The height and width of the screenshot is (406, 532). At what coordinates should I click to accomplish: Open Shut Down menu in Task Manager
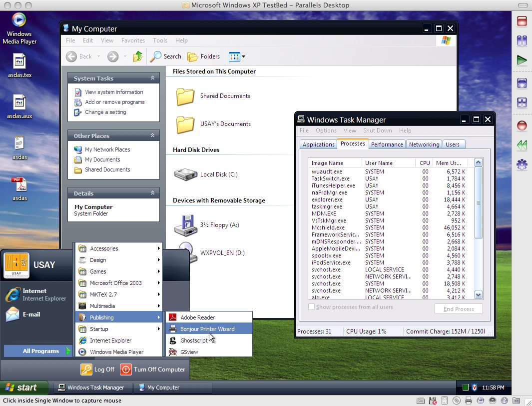[377, 130]
